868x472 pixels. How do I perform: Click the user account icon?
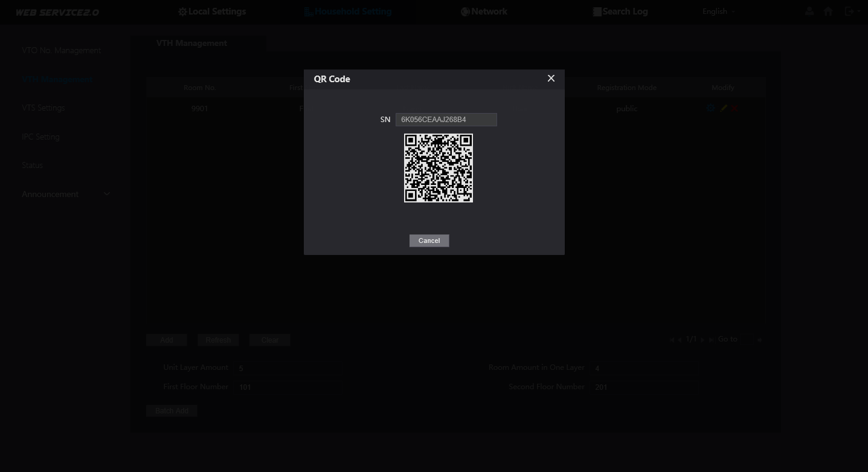[x=810, y=11]
